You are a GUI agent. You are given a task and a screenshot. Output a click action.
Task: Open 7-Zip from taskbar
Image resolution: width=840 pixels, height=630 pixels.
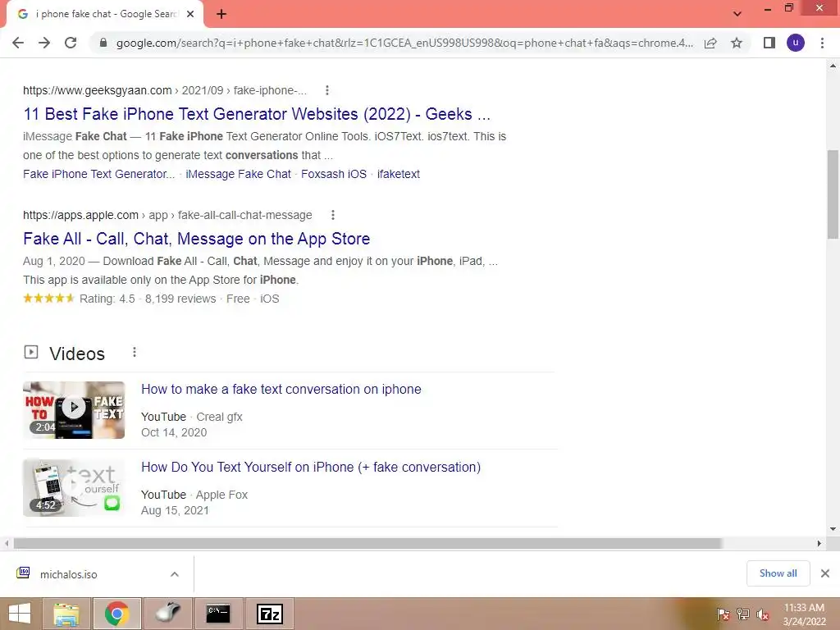click(x=269, y=614)
